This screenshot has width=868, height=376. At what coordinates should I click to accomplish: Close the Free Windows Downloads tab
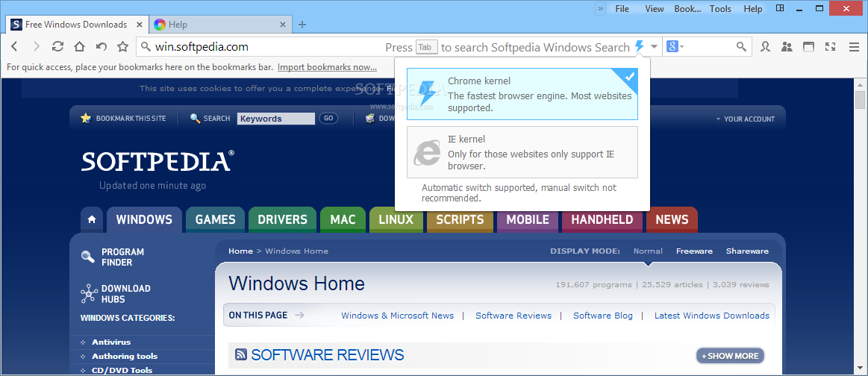point(140,25)
